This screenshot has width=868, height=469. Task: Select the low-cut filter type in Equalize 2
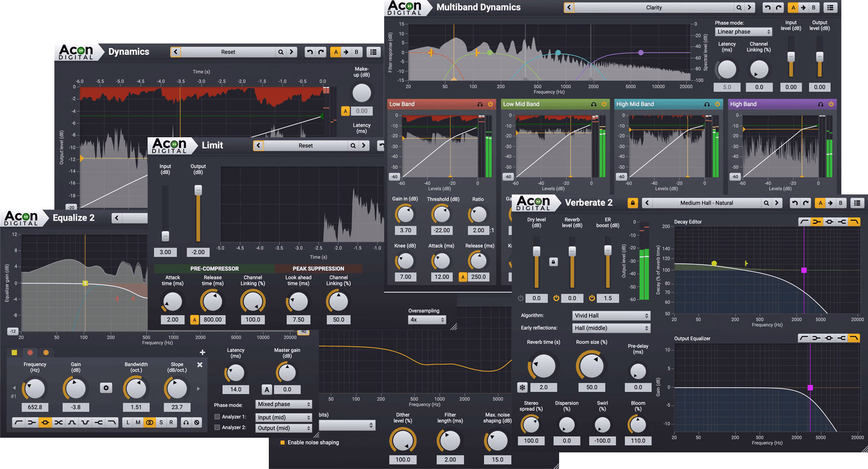pyautogui.click(x=19, y=422)
